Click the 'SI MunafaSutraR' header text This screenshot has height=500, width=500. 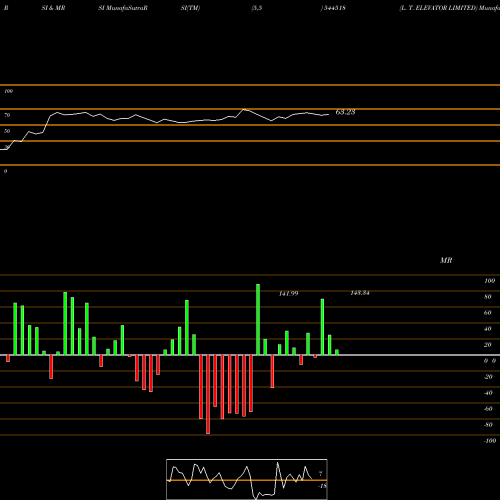coord(123,8)
